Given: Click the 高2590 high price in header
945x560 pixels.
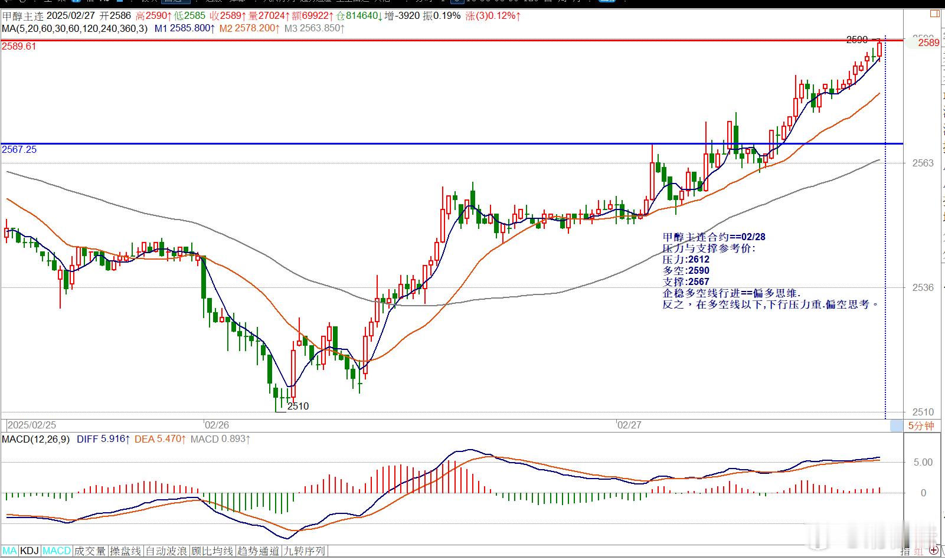Looking at the screenshot, I should [x=154, y=16].
